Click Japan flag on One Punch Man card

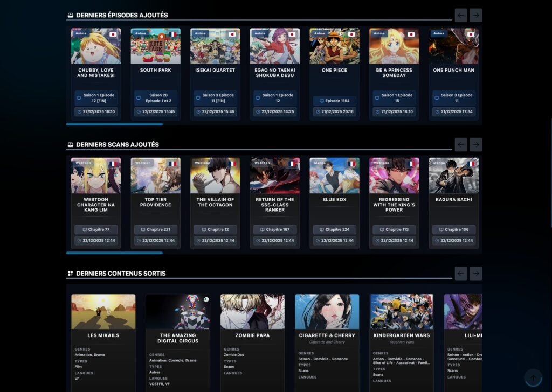point(471,34)
